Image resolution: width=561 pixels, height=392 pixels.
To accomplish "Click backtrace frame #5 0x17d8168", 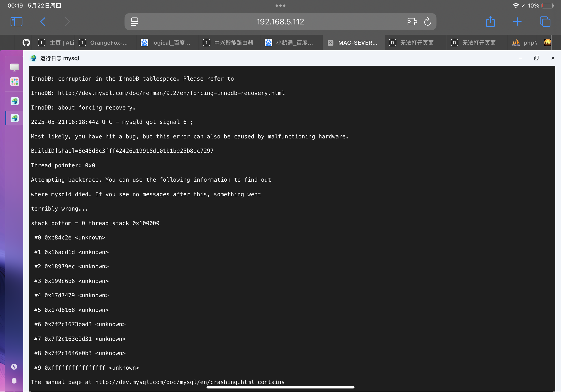I will pos(71,310).
